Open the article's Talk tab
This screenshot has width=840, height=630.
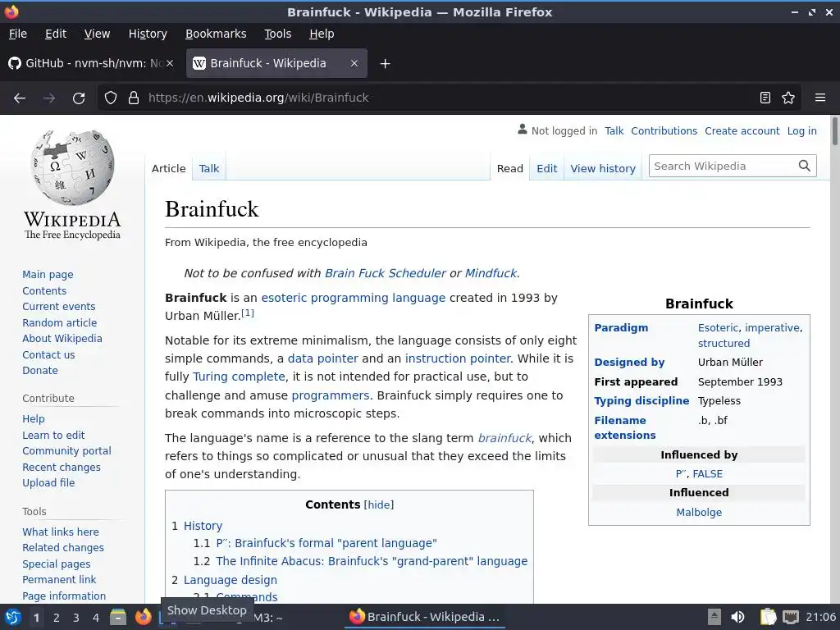[x=209, y=169]
